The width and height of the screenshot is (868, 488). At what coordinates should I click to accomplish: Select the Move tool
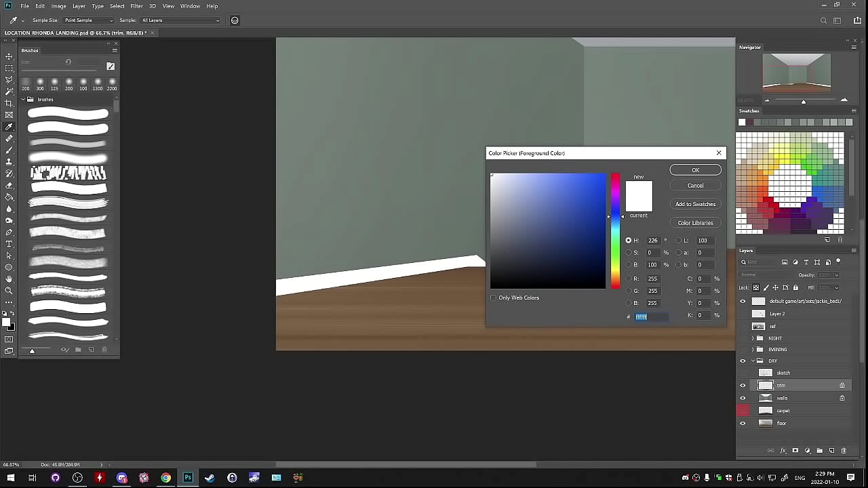[x=9, y=56]
